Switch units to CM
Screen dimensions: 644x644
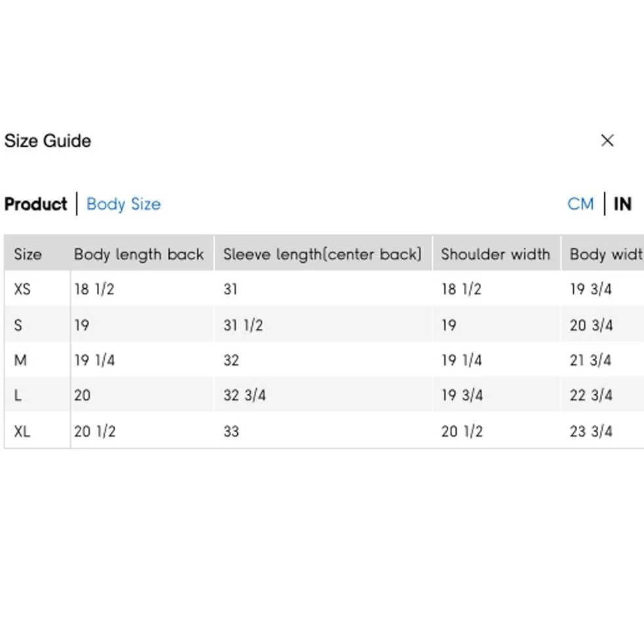[x=580, y=204]
